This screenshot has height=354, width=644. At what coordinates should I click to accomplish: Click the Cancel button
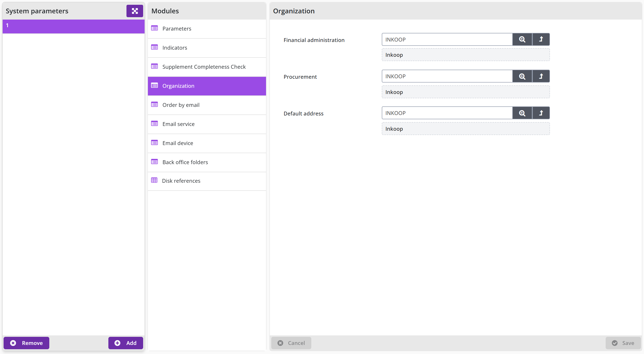291,343
